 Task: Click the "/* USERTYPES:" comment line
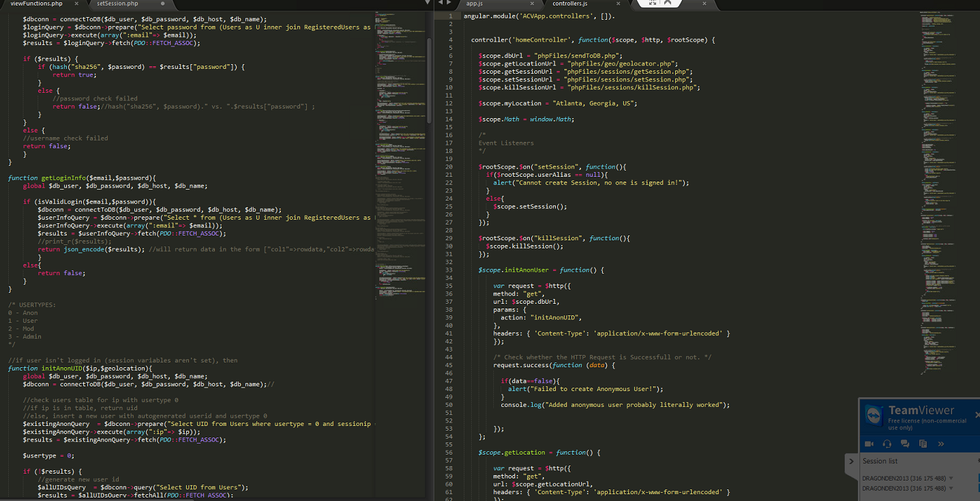tap(32, 304)
